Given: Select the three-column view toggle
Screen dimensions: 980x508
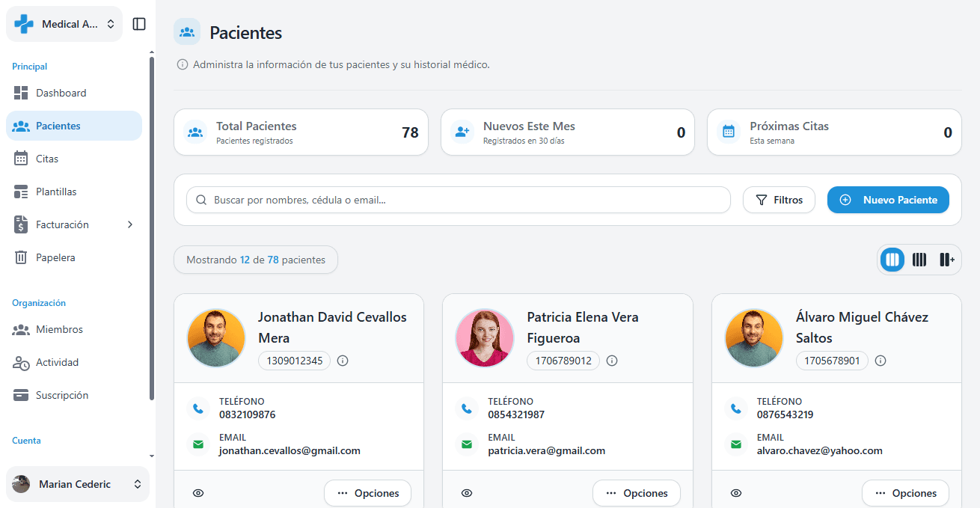Looking at the screenshot, I should point(892,260).
